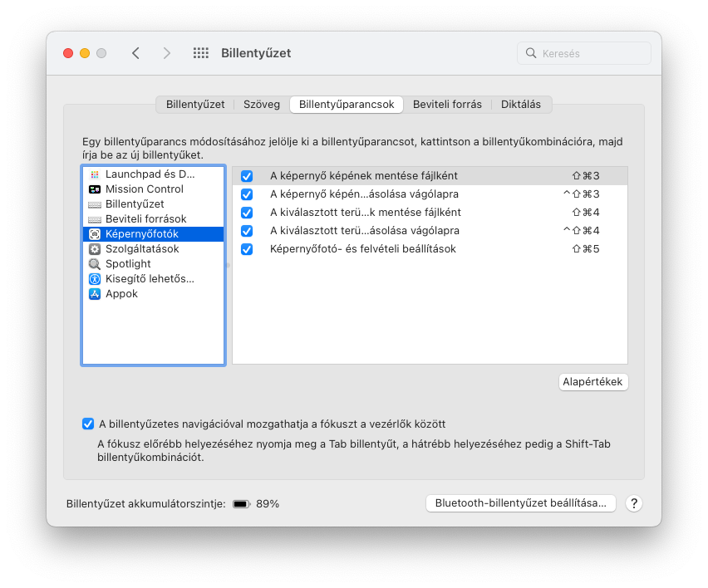The height and width of the screenshot is (588, 708).
Task: Select Appok in the category list
Action: click(x=153, y=293)
